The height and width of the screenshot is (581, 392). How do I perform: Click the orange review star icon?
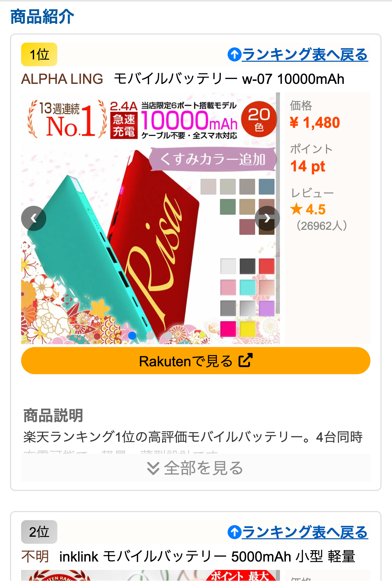(296, 209)
